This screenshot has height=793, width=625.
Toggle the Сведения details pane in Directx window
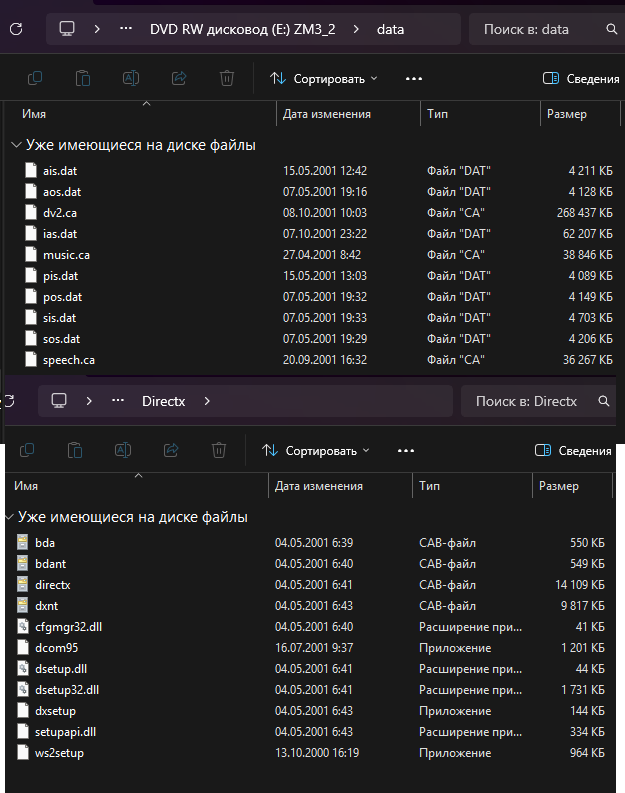coord(573,450)
